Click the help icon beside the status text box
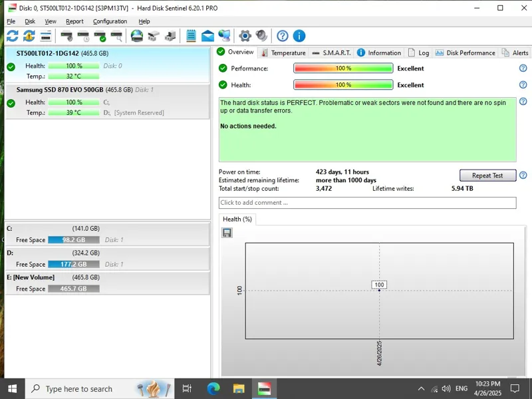The height and width of the screenshot is (399, 532). [x=523, y=102]
